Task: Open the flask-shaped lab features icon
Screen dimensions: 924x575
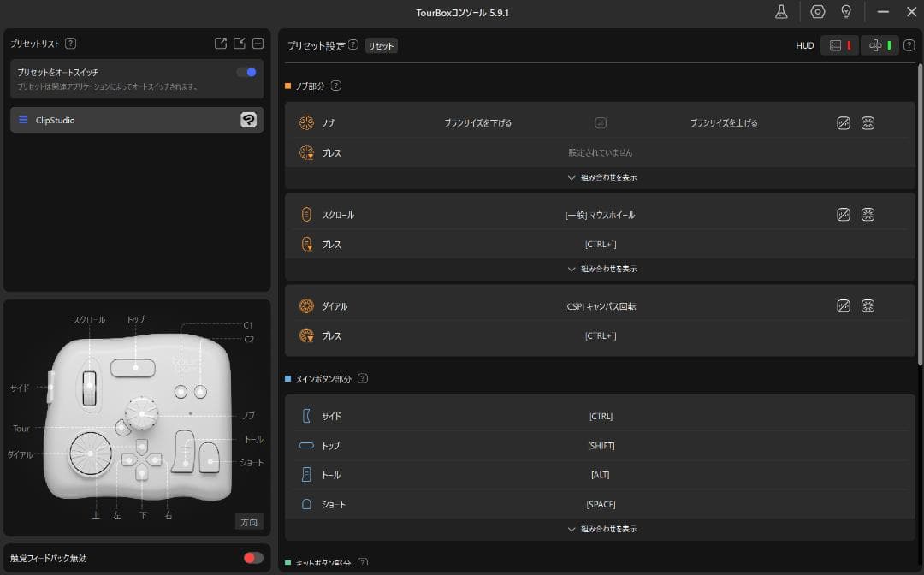Action: pyautogui.click(x=781, y=12)
